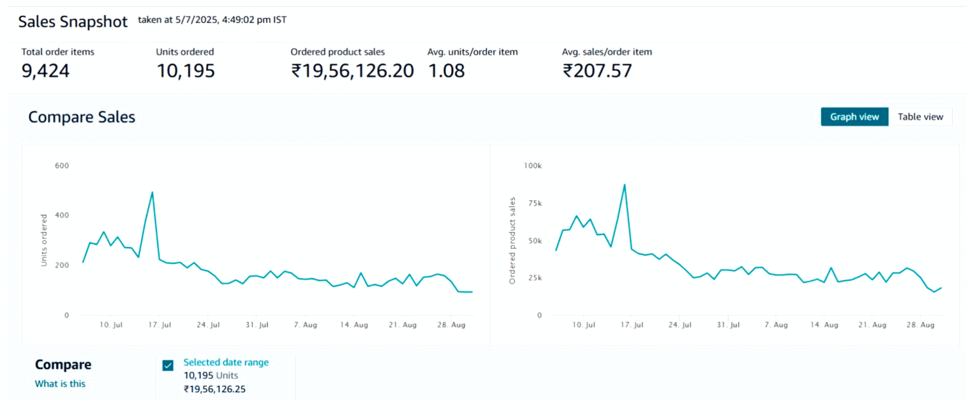Viewport: 980px width, 410px height.
Task: Click the Sales Snapshot heading
Action: pos(73,22)
